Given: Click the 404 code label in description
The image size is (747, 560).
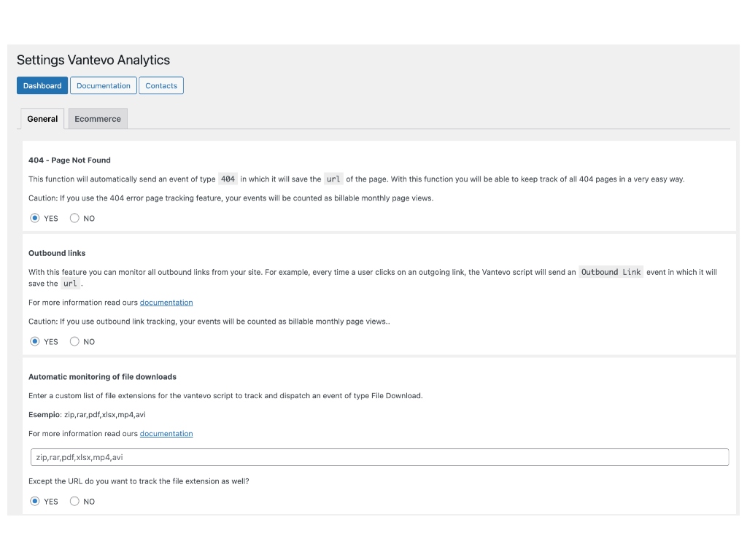Looking at the screenshot, I should click(228, 179).
